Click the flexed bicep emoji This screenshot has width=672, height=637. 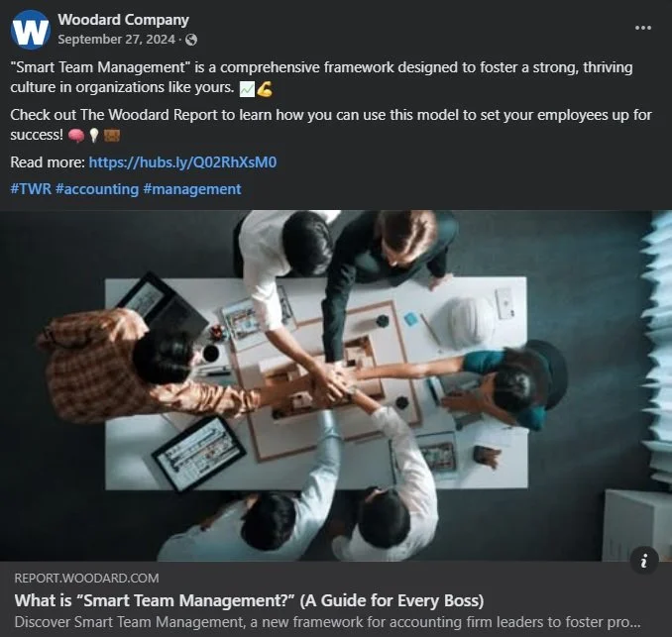[x=265, y=89]
